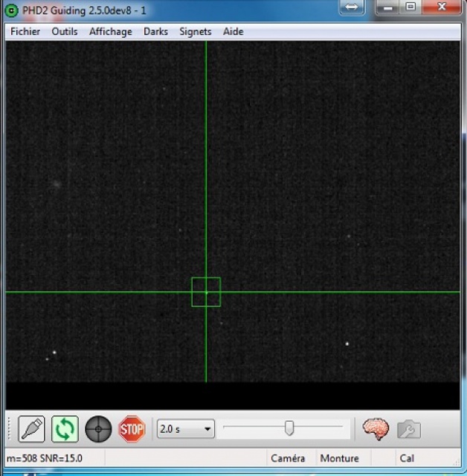Open the Affichage menu
Viewport: 467px width, 476px height.
111,31
